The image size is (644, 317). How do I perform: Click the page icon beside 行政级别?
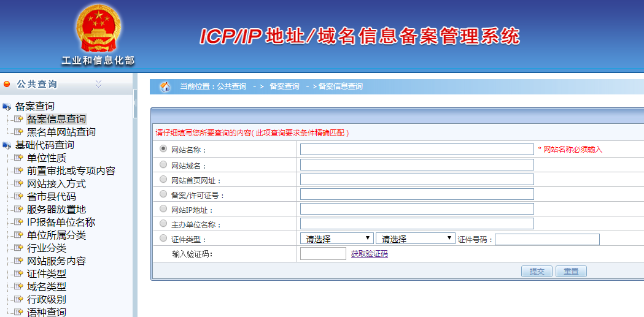[18, 299]
